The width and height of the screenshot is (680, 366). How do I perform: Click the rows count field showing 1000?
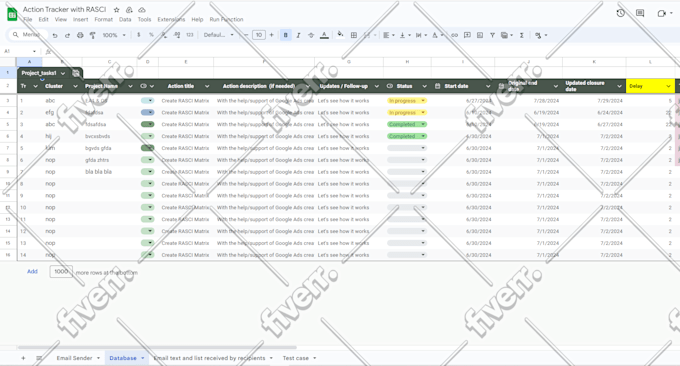[61, 271]
